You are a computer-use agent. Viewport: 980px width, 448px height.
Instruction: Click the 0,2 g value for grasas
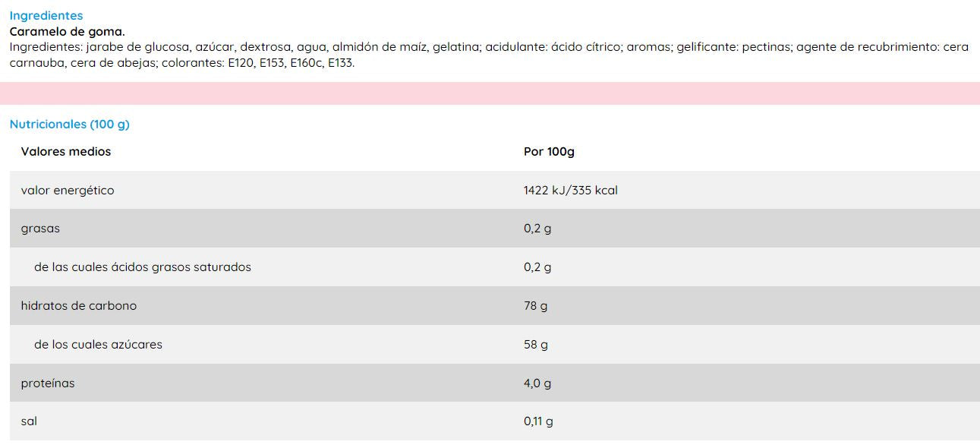point(537,229)
